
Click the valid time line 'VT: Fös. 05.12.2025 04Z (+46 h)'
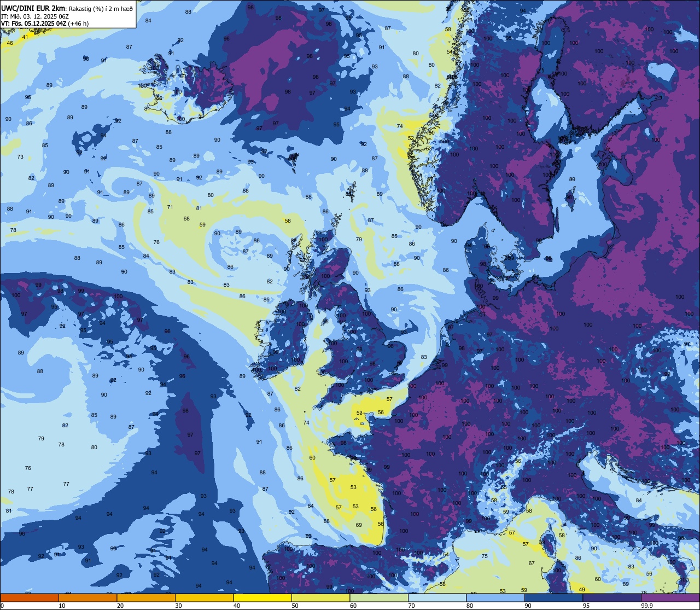46,24
